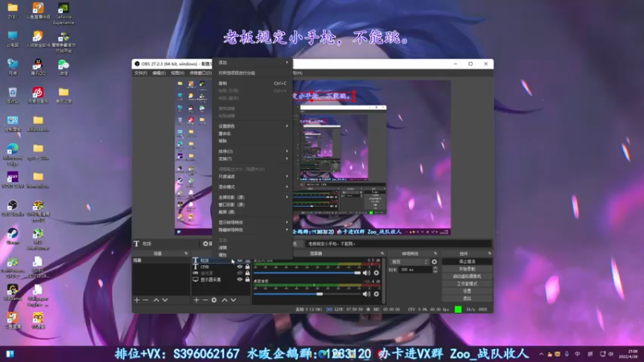Hide the cmd text source eye toggle
644x362 pixels.
coord(240,266)
